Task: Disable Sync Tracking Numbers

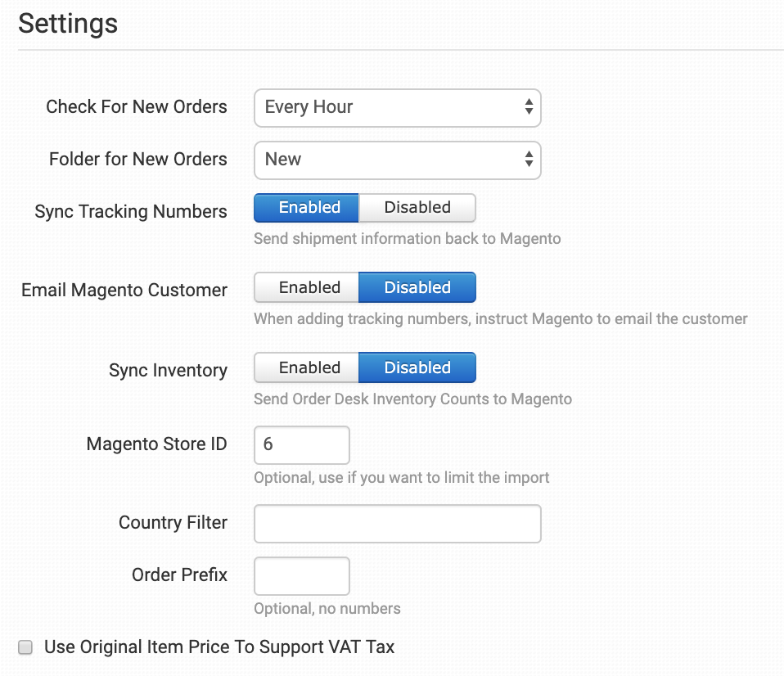Action: click(417, 208)
